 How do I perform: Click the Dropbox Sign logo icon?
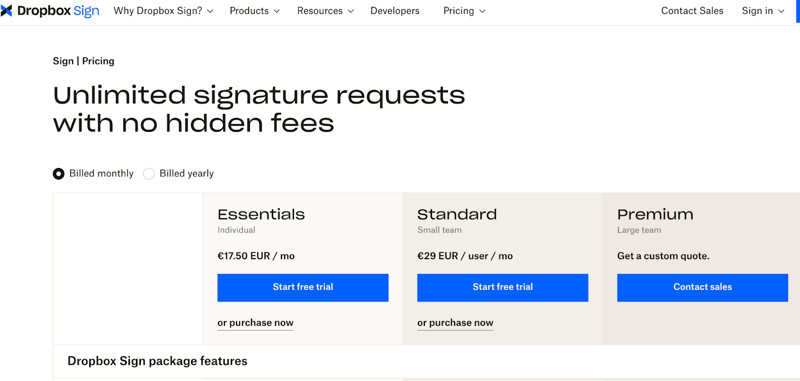(6, 11)
